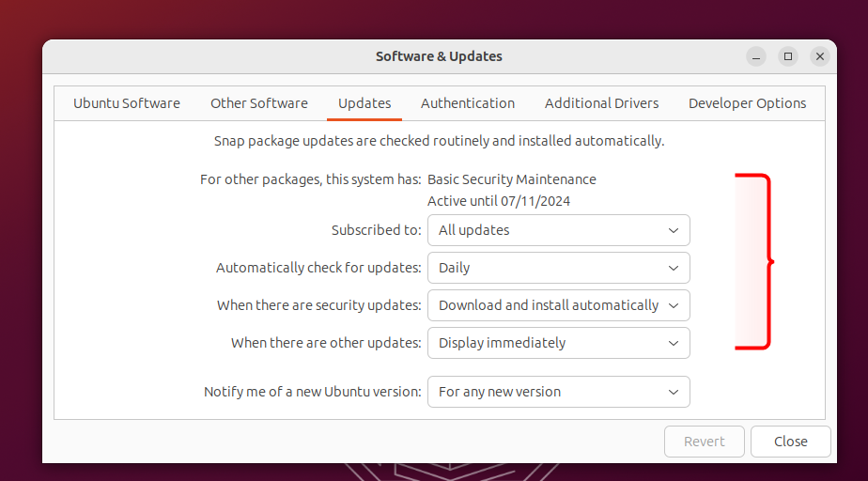Expand the 'Display immediately' other updates dropdown
Image resolution: width=868 pixels, height=481 pixels.
pos(558,343)
